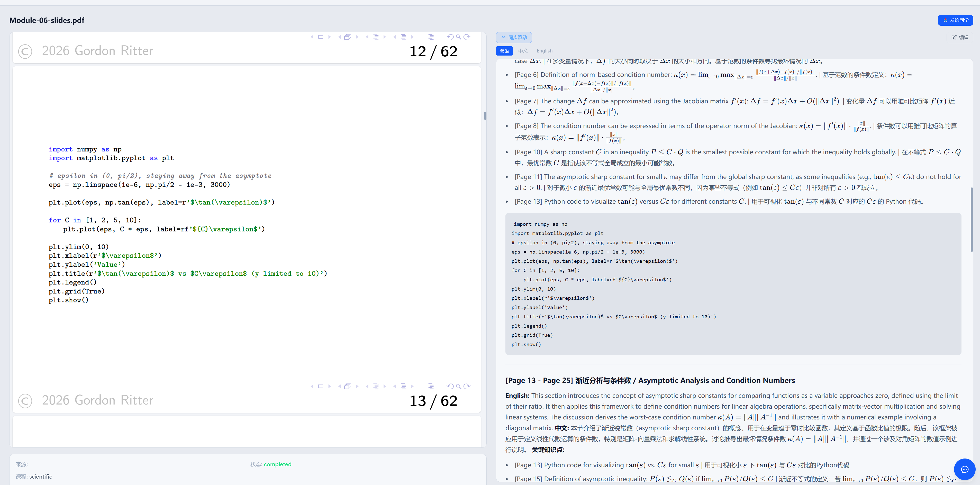The height and width of the screenshot is (485, 980).
Task: Select the 双语 bilingual mode
Action: [504, 51]
